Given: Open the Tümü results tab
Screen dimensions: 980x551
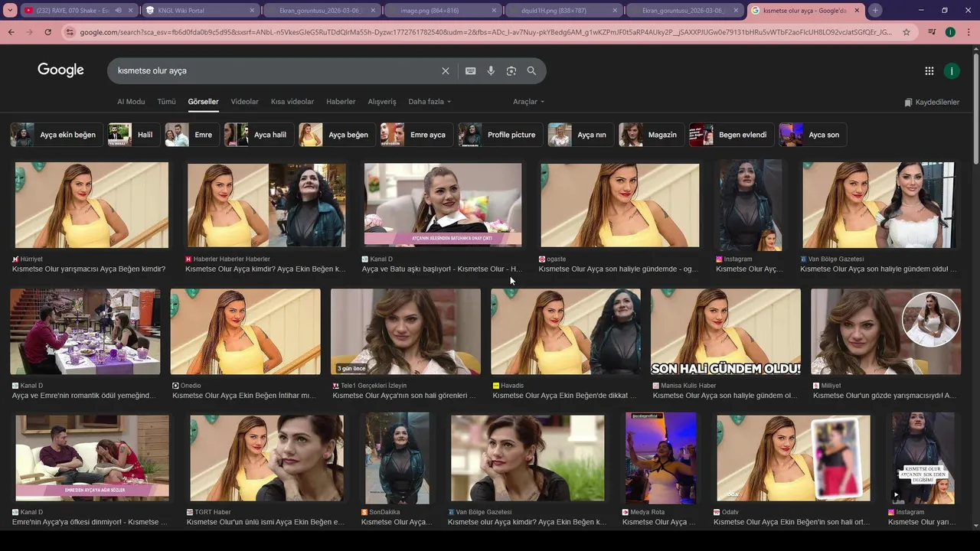Looking at the screenshot, I should point(166,102).
